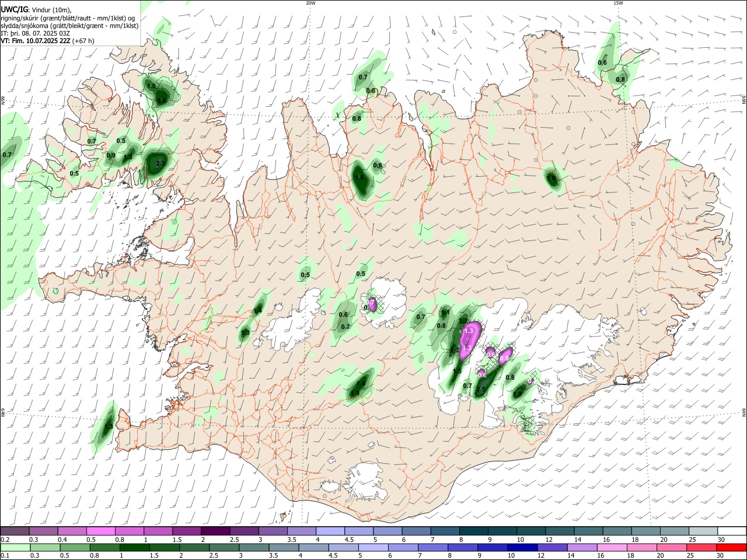
Task: Click the 4–4.5 light lavender snow swatch
Action: (330, 531)
